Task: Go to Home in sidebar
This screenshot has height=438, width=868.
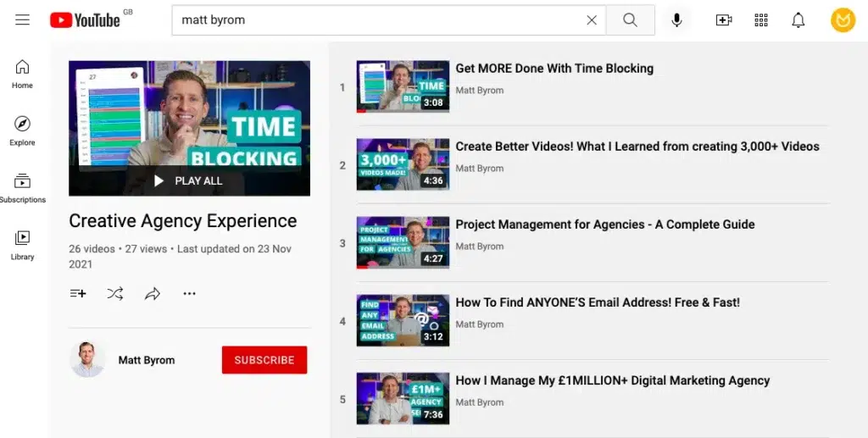Action: point(23,74)
